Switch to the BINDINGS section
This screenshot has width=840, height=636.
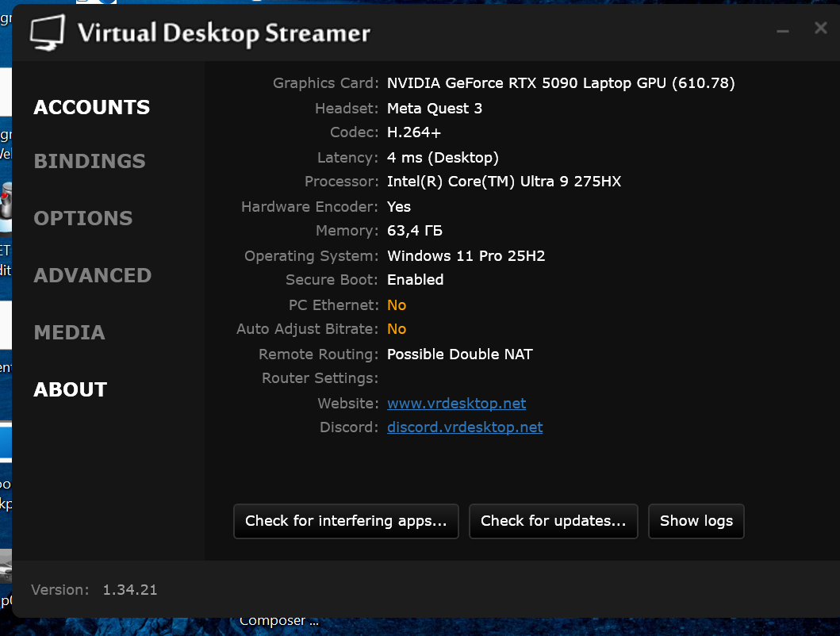pos(90,161)
